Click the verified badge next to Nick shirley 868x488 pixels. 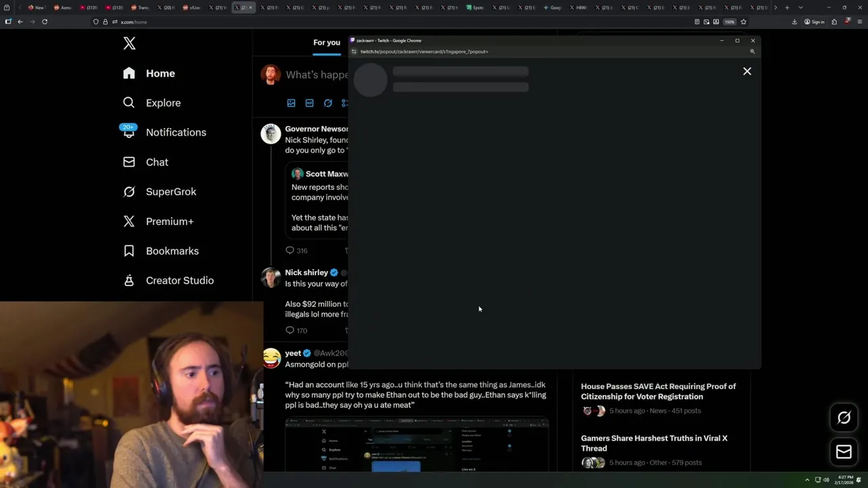[x=334, y=272]
